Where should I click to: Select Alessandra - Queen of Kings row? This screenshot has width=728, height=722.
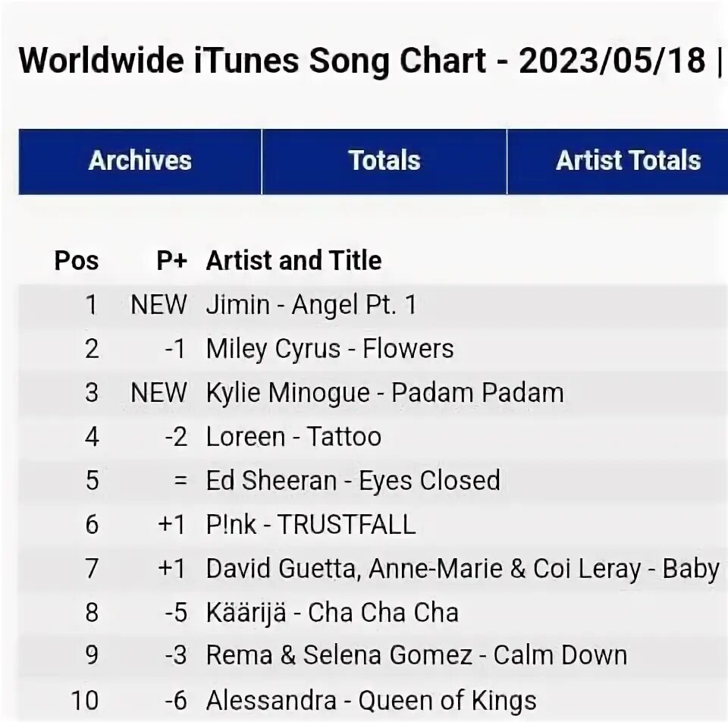click(373, 700)
